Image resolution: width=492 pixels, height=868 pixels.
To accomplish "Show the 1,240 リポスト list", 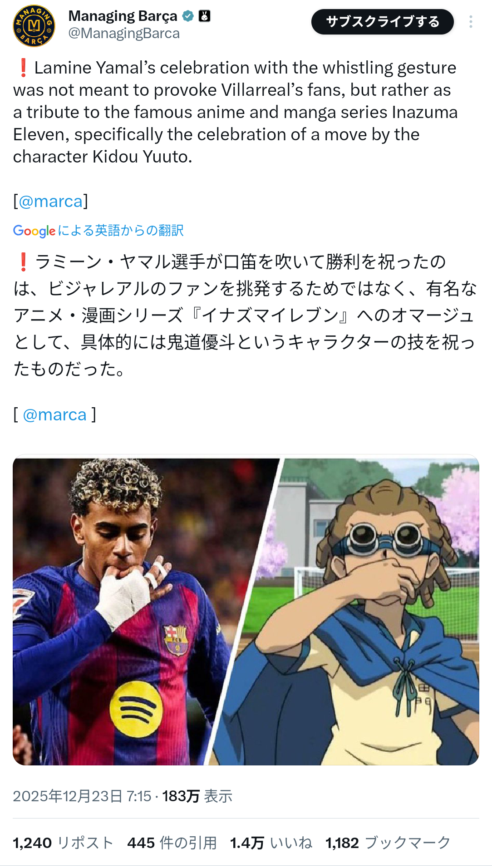I will pos(63,843).
